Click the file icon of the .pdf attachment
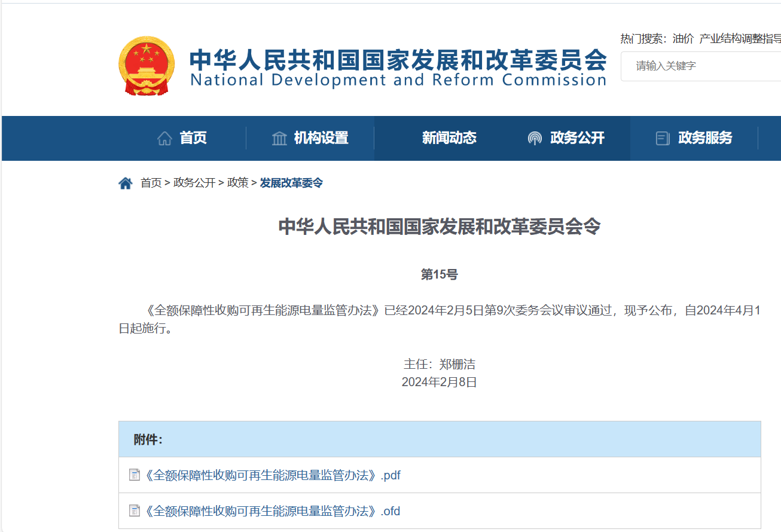The image size is (781, 532). 135,475
